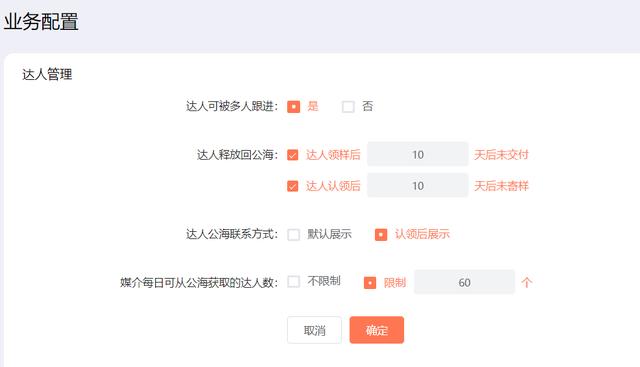Click the 认领后展示 label text
Image resolution: width=640 pixels, height=367 pixels.
(x=422, y=234)
